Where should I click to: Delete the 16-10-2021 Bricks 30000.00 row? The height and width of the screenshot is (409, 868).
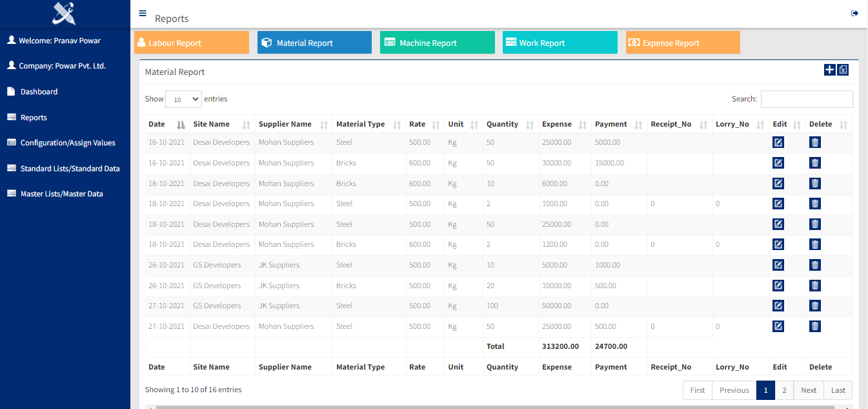click(x=815, y=163)
